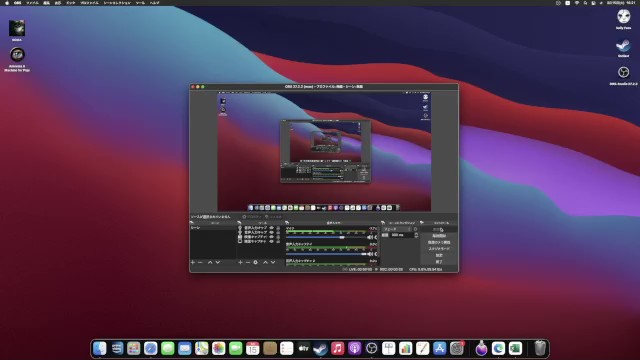Screen dimensions: 640x360
Task: Adjust the 音声入力キャプチャ volume slider
Action: coord(363,254)
